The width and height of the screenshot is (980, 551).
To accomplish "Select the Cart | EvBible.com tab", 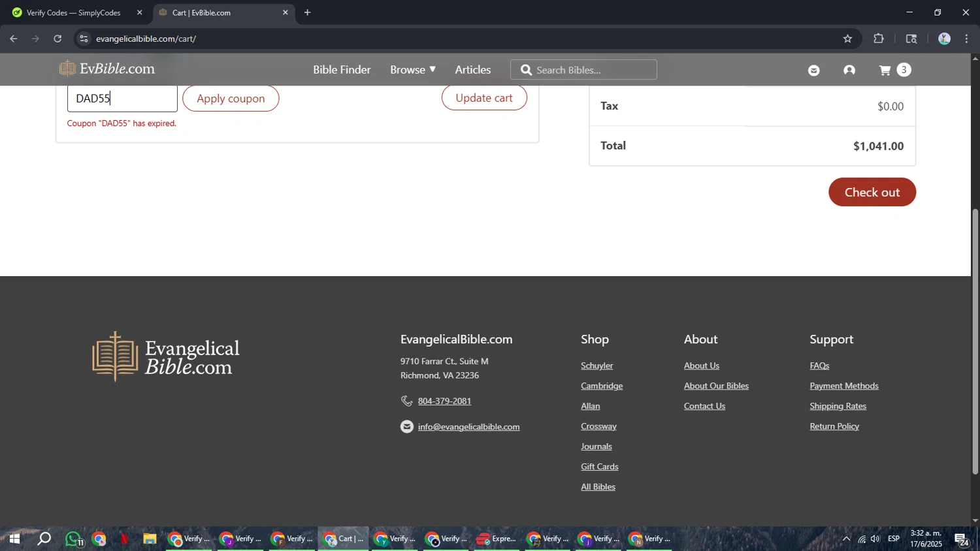I will point(222,12).
